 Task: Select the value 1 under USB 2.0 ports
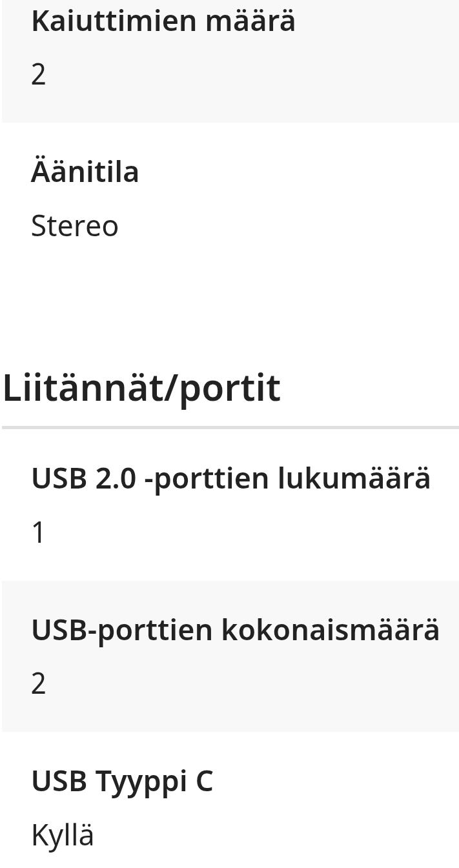tap(39, 533)
